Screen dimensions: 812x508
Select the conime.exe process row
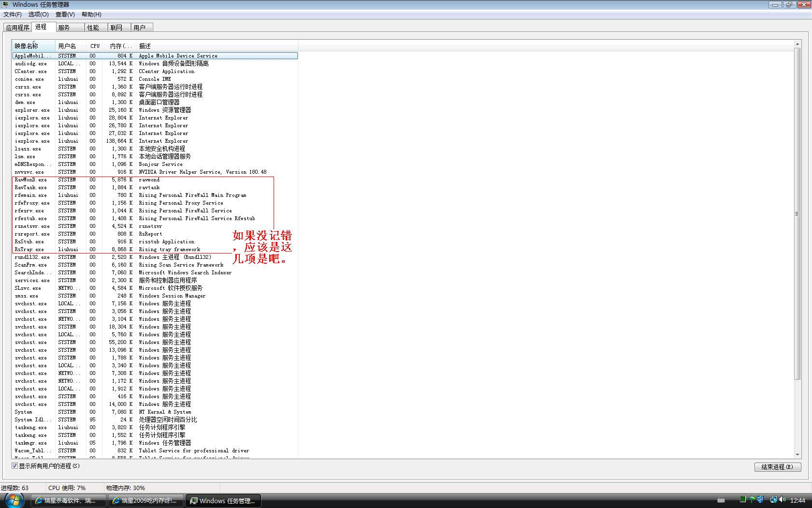tap(155, 79)
